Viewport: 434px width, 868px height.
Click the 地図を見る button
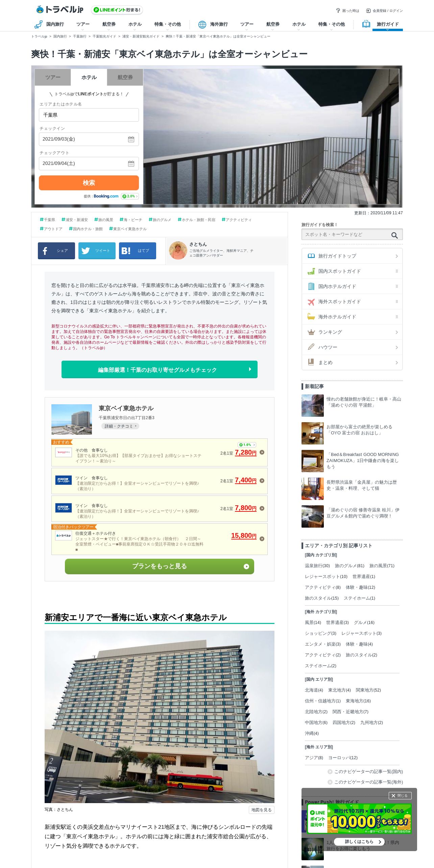[x=261, y=810]
